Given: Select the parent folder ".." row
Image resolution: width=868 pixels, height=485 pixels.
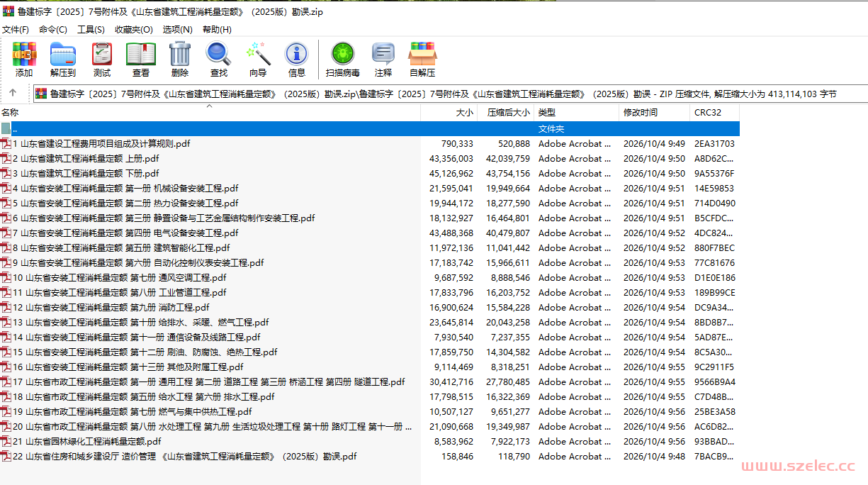Looking at the screenshot, I should pyautogui.click(x=370, y=129).
